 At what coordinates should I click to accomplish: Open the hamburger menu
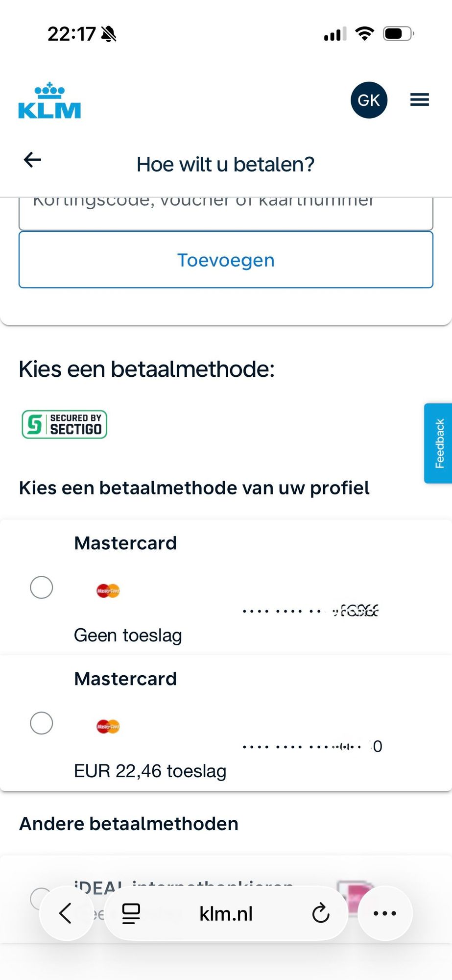tap(420, 100)
